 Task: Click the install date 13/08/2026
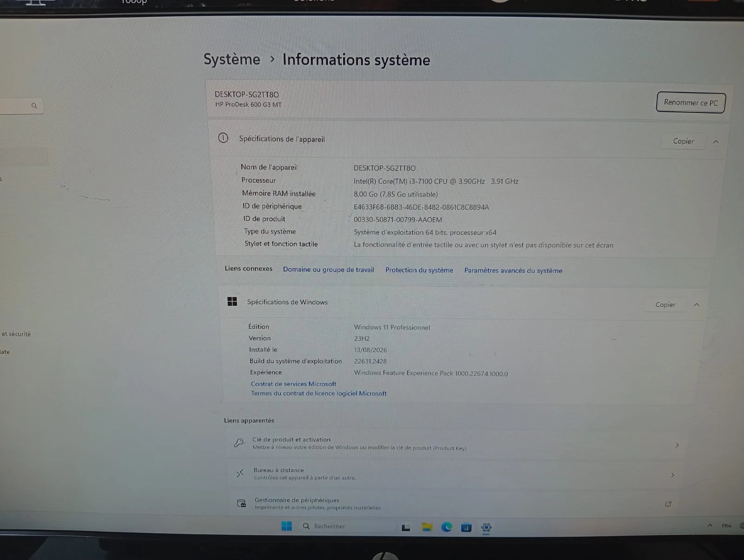click(x=370, y=350)
